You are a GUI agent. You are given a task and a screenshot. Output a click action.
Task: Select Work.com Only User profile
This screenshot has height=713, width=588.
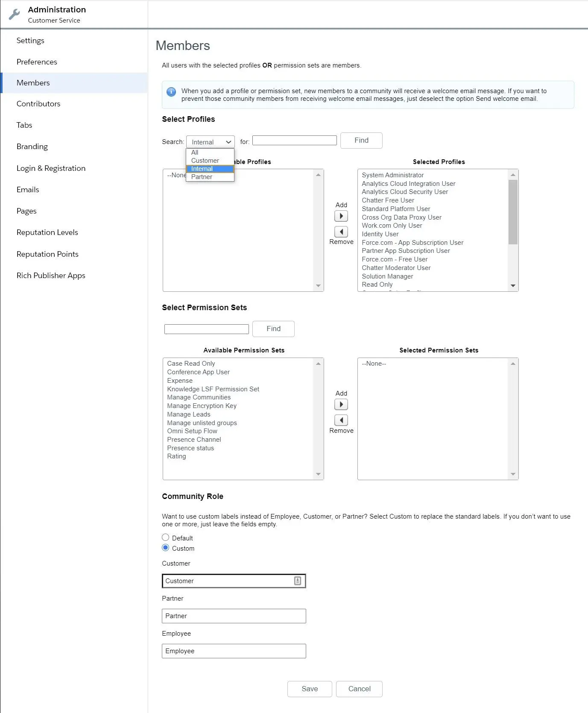[392, 226]
